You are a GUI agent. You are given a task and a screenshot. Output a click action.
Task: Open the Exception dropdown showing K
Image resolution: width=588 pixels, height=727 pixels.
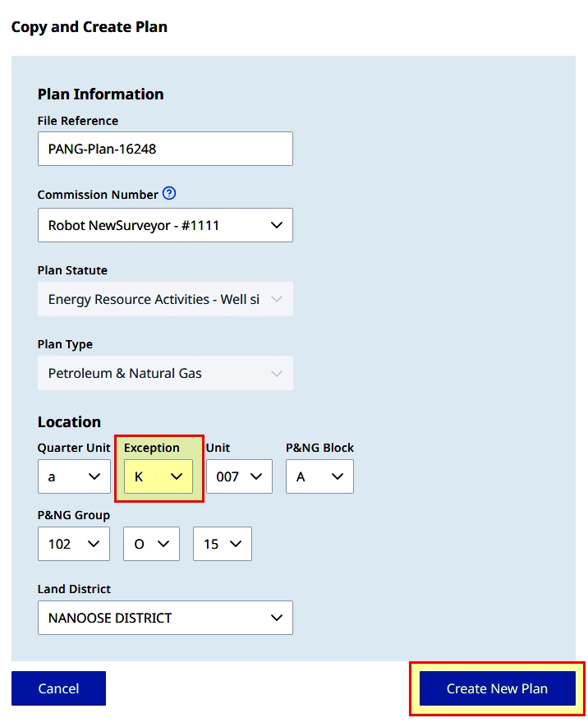pyautogui.click(x=158, y=476)
